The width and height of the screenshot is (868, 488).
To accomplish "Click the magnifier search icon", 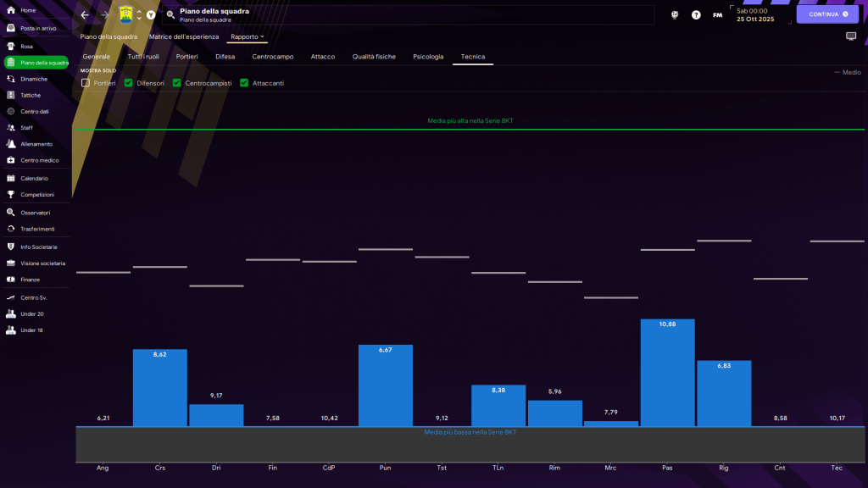I will (x=170, y=15).
